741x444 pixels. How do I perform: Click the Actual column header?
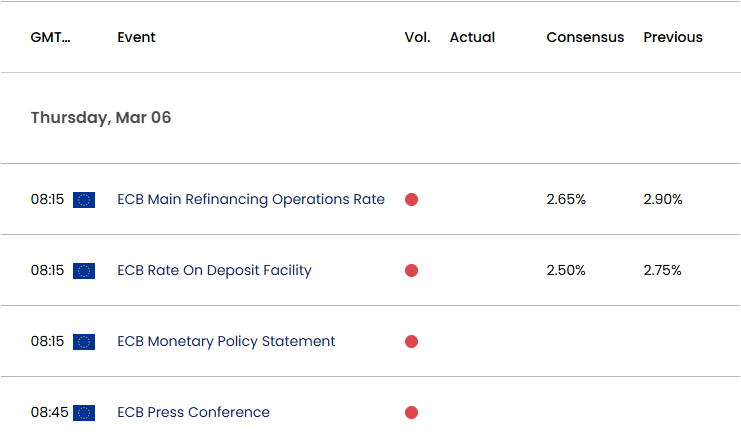tap(472, 37)
